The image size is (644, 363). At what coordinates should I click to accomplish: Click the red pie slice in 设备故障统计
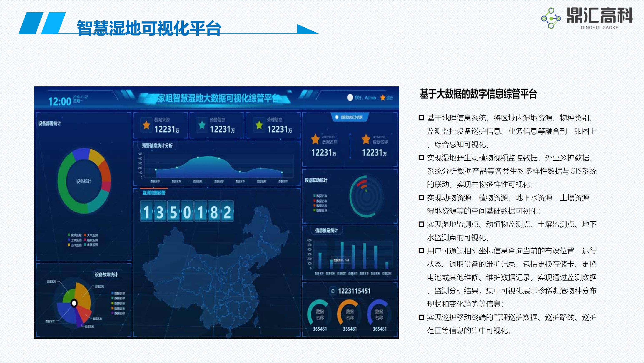(84, 315)
